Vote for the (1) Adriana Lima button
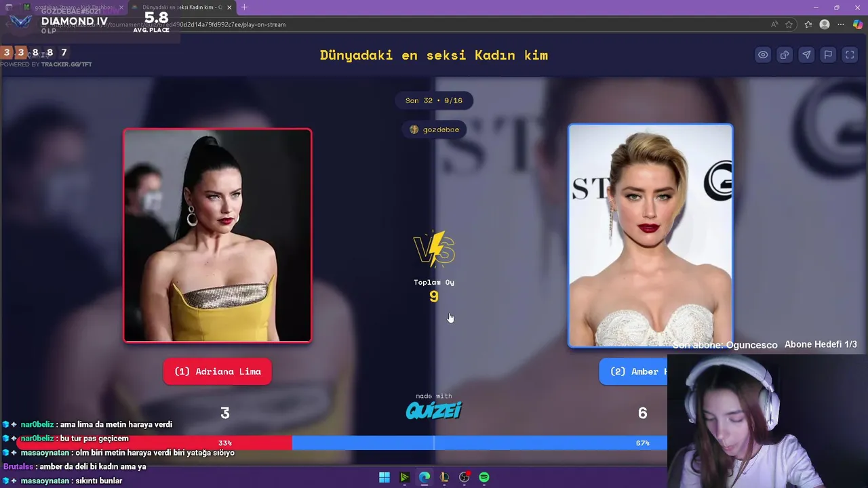The image size is (868, 488). (217, 371)
